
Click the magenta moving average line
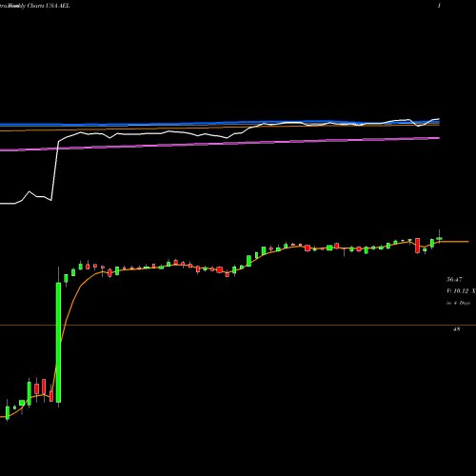pos(220,144)
